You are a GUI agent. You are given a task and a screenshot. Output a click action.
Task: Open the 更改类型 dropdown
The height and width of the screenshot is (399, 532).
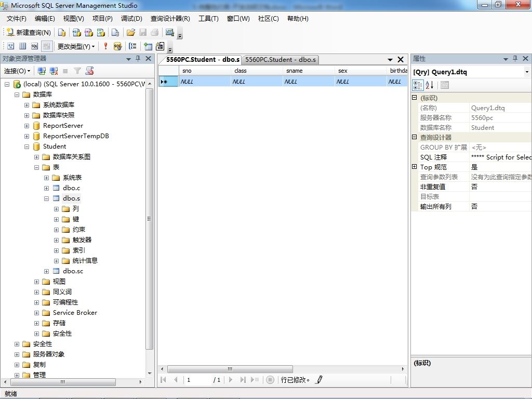[x=76, y=46]
